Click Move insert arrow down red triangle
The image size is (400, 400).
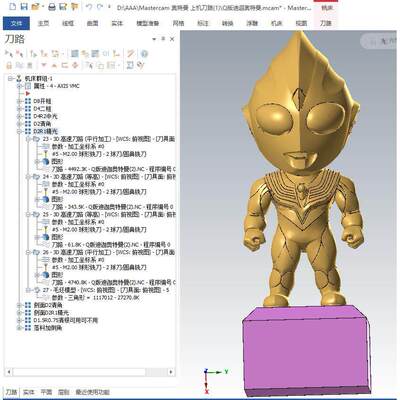click(44, 65)
